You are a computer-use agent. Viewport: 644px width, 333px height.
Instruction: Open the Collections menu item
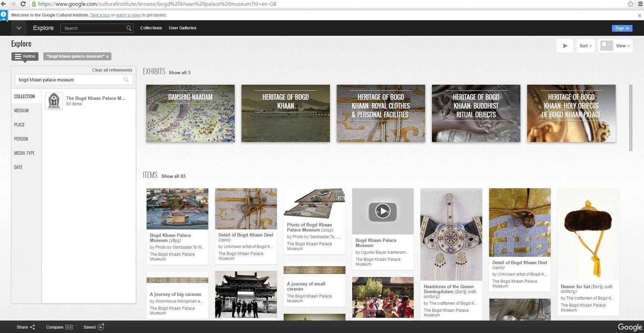pyautogui.click(x=151, y=28)
